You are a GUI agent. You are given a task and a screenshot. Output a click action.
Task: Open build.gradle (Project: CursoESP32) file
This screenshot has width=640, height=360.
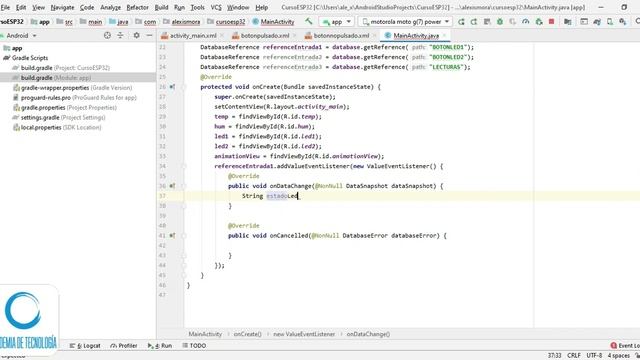[65, 68]
